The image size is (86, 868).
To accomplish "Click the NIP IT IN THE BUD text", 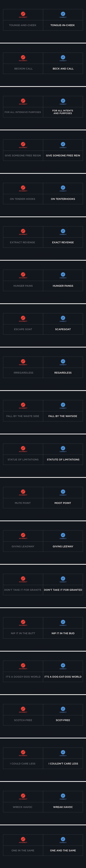I will coord(63,633).
